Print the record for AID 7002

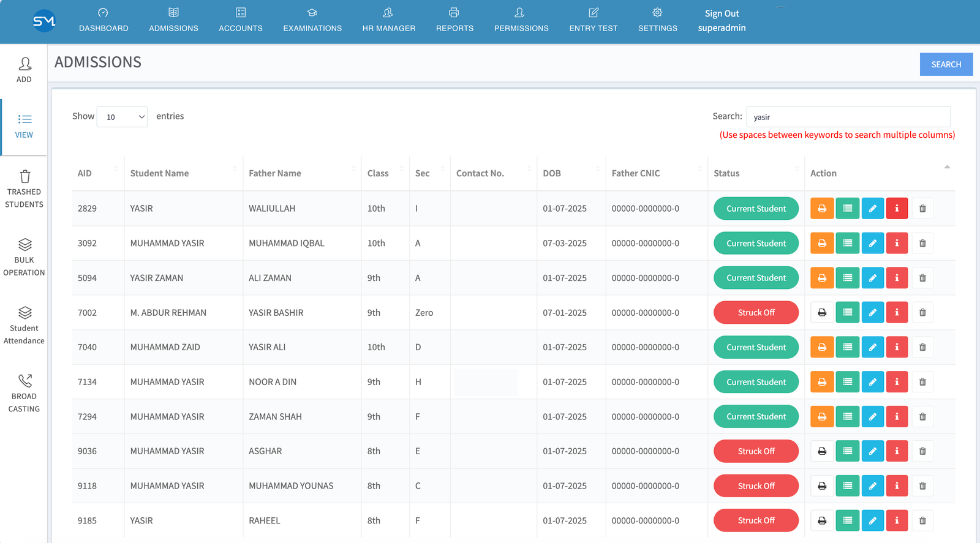point(822,313)
